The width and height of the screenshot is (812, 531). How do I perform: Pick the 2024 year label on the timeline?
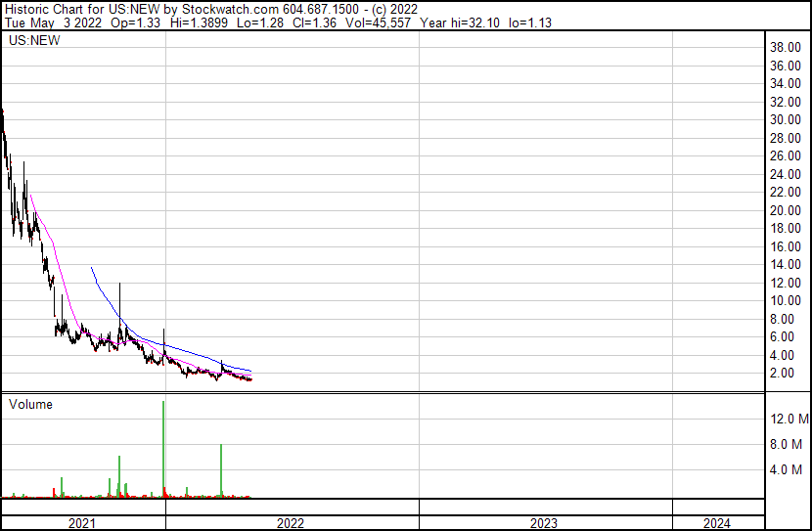click(x=715, y=523)
